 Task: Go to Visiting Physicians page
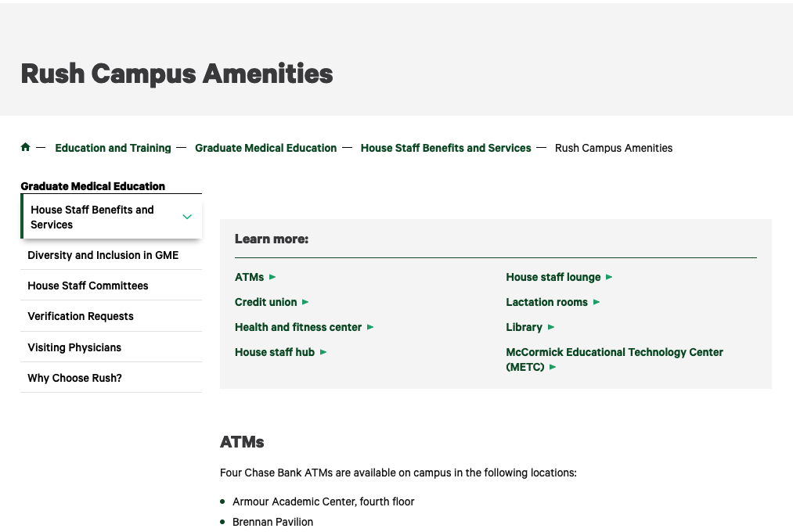point(74,347)
